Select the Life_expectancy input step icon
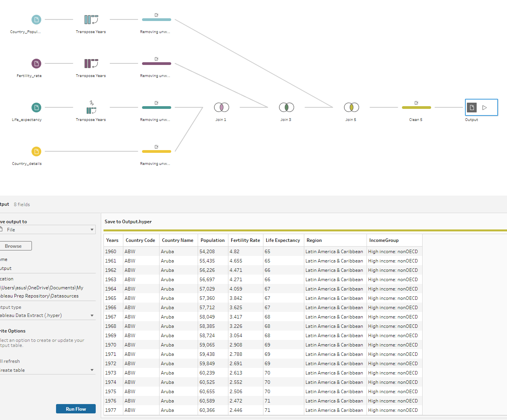Viewport: 507px width, 420px height. 36,107
